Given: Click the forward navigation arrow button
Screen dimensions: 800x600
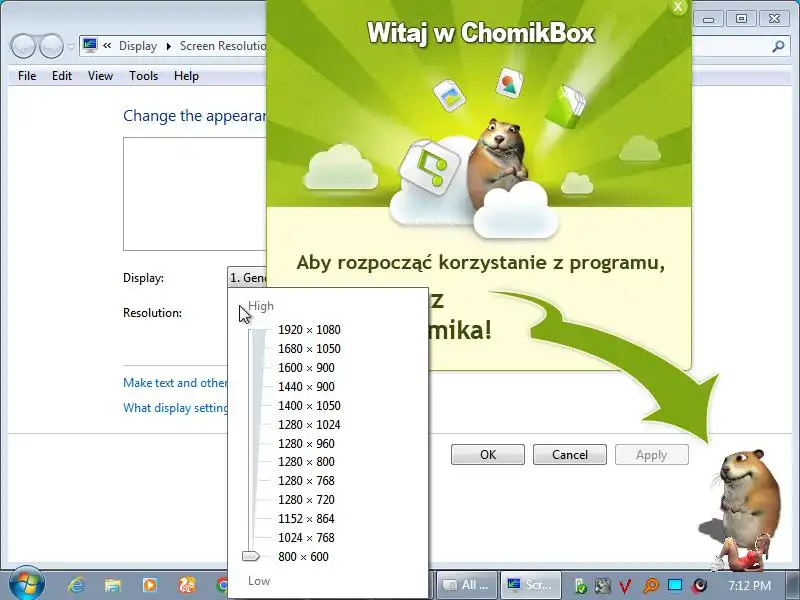Looking at the screenshot, I should 52,46.
